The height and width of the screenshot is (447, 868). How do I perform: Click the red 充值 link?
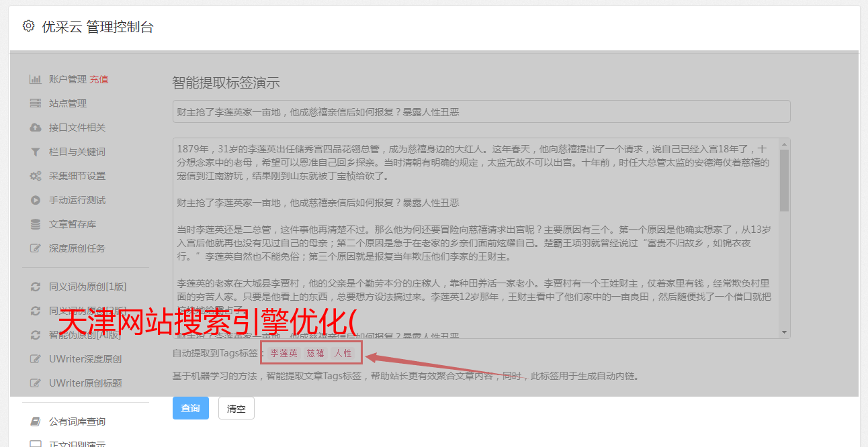click(99, 79)
